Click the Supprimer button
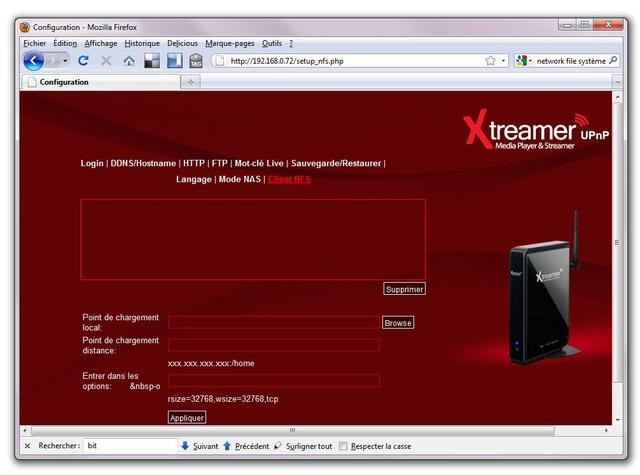Image resolution: width=640 pixels, height=475 pixels. coord(404,289)
